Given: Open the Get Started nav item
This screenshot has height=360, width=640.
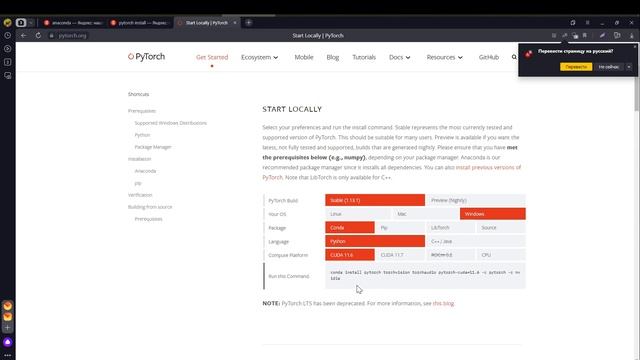Looking at the screenshot, I should pos(212,57).
